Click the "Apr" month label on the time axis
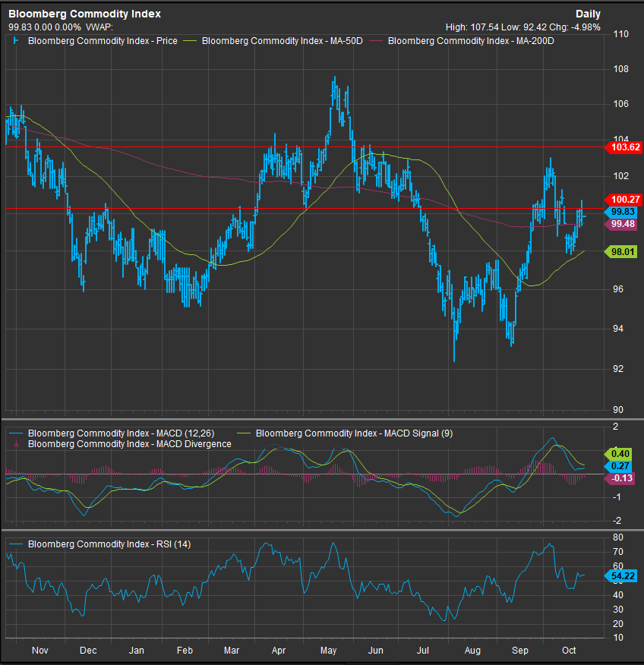Viewport: 644px width, 665px height. [279, 650]
